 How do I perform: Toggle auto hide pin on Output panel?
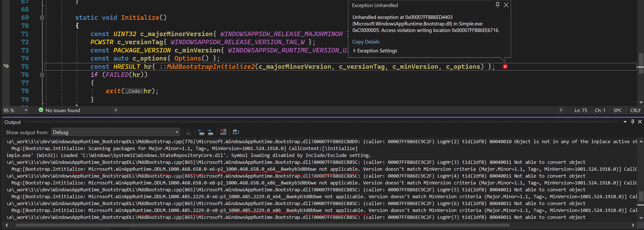pyautogui.click(x=632, y=122)
